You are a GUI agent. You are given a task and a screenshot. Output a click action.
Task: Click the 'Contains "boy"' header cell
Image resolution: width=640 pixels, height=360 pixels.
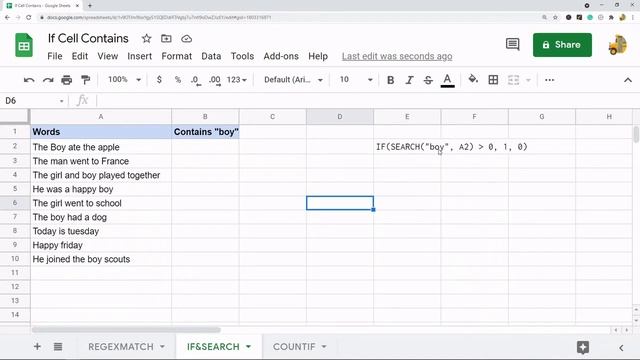coord(205,132)
